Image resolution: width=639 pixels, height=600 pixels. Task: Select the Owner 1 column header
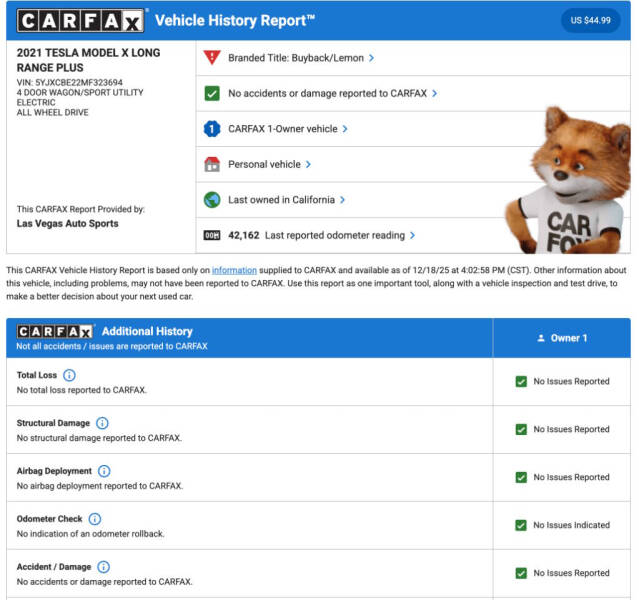[x=561, y=338]
